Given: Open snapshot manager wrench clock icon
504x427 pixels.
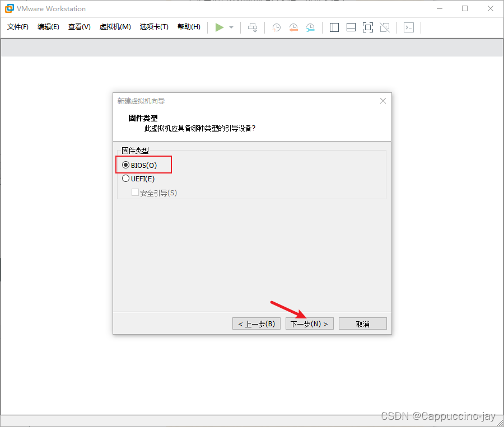Looking at the screenshot, I should point(310,27).
